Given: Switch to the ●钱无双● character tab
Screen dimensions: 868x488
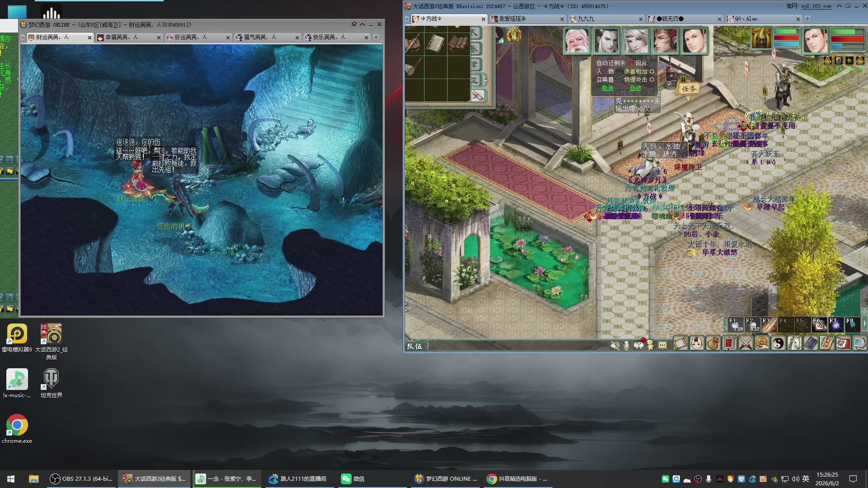Looking at the screenshot, I should coord(684,19).
